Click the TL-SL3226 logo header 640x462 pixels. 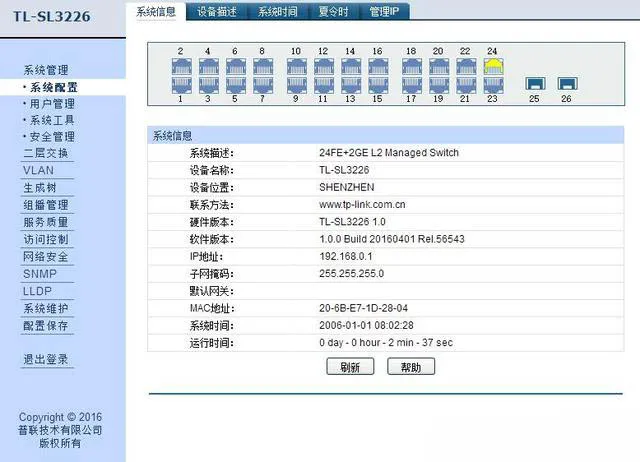[52, 16]
